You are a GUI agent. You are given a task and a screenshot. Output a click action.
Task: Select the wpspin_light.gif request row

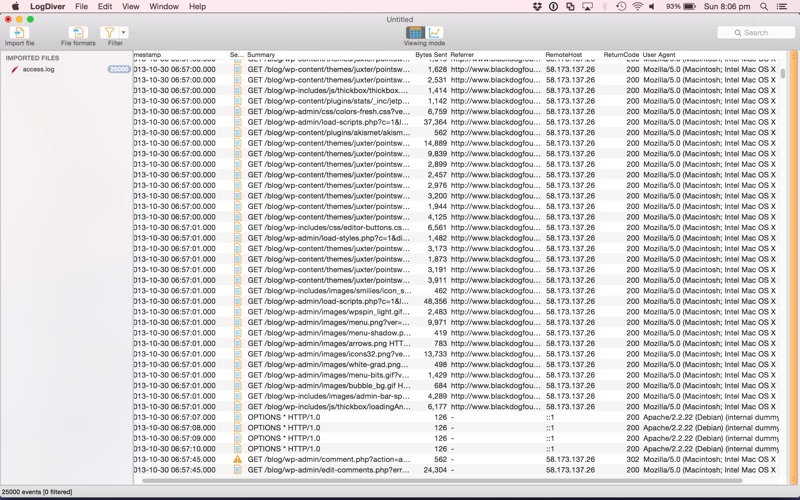(x=456, y=312)
